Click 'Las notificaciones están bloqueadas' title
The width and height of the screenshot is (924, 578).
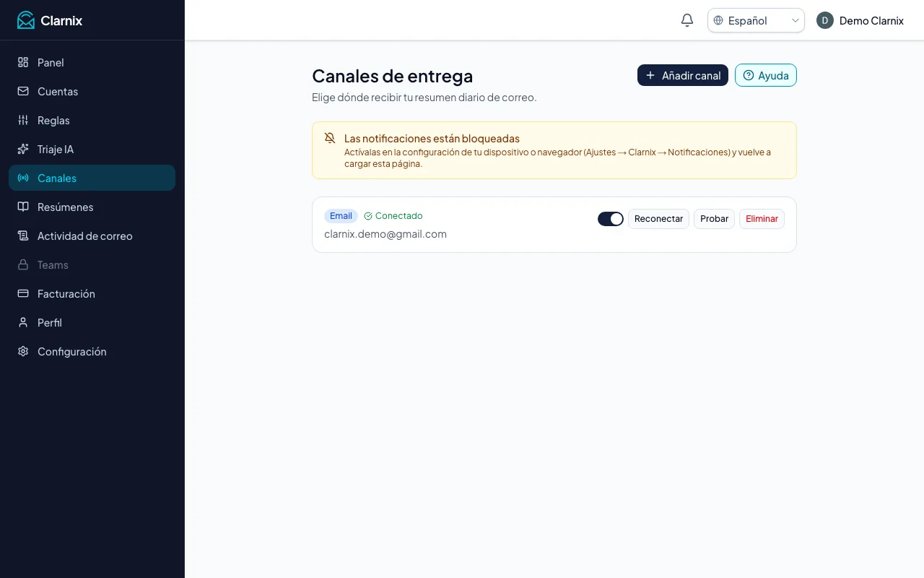(x=432, y=138)
